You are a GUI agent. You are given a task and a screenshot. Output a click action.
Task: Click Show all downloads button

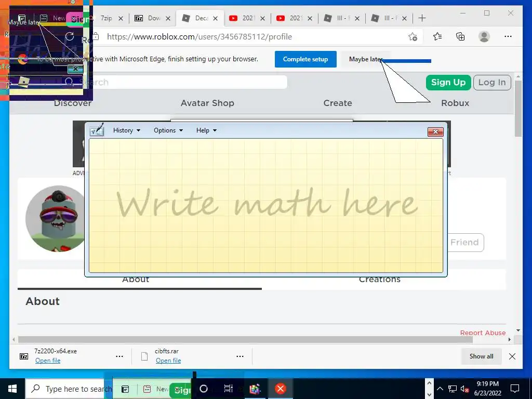[481, 356]
